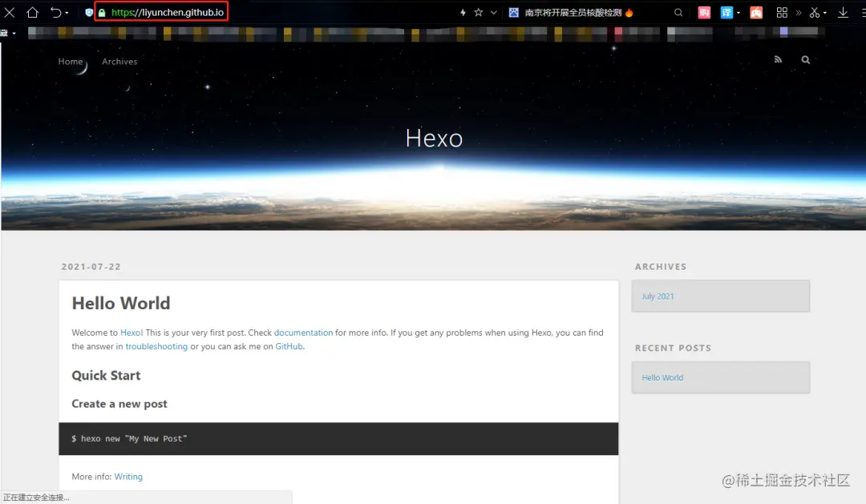866x504 pixels.
Task: Open the pink 购 shopping extension
Action: tap(704, 12)
